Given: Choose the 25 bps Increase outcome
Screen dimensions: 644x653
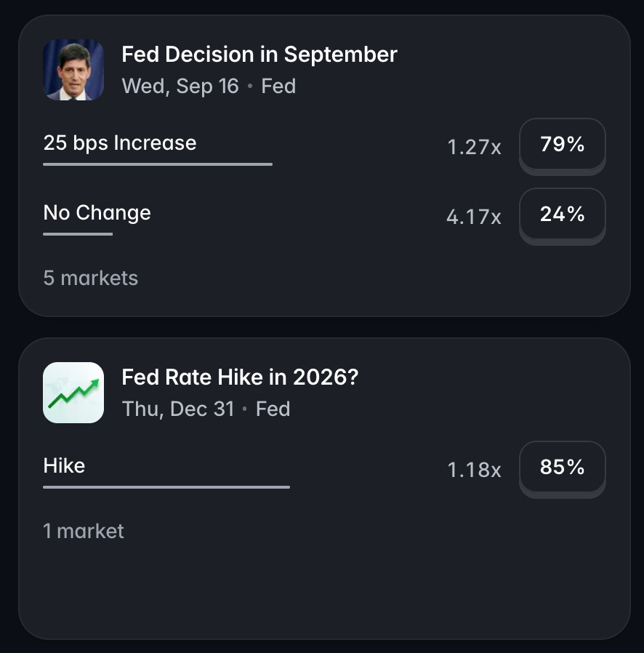Looking at the screenshot, I should tap(120, 143).
